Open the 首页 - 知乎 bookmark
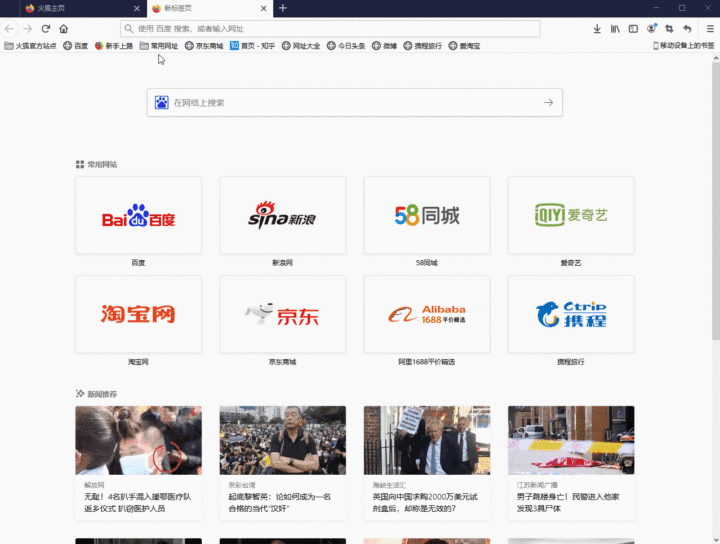Screen dimensions: 720x544 (x=253, y=46)
